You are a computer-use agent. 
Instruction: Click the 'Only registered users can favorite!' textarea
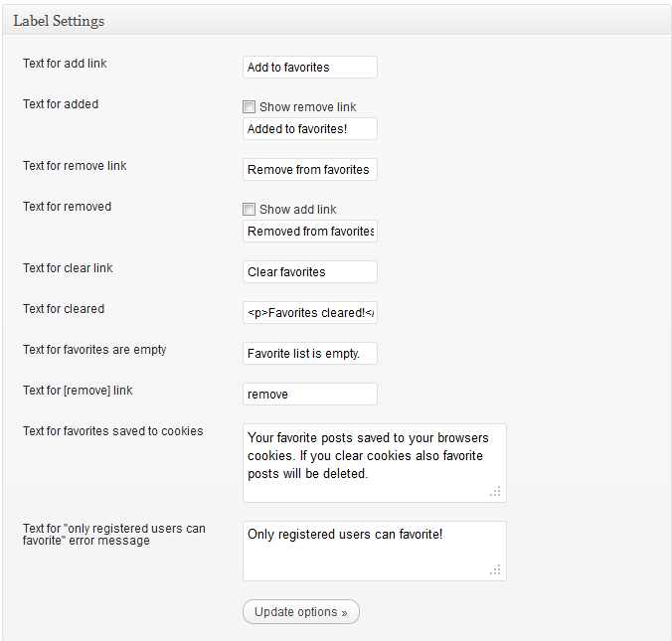pos(373,551)
